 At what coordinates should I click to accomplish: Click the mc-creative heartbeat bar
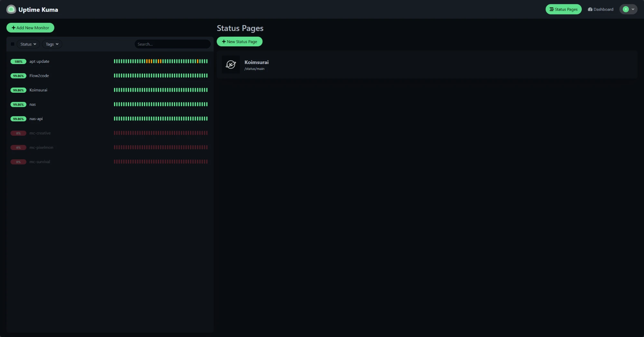(161, 133)
